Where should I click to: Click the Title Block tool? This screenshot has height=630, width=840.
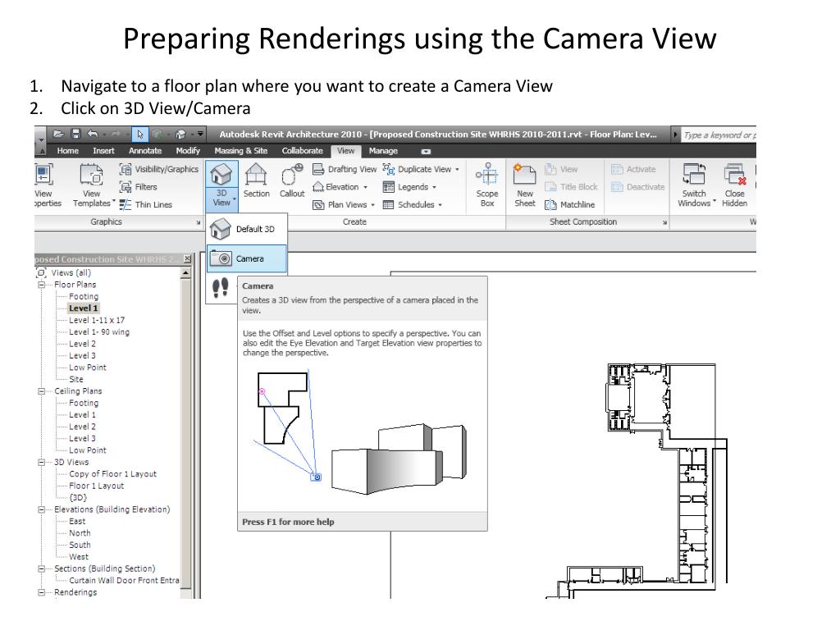tap(571, 187)
